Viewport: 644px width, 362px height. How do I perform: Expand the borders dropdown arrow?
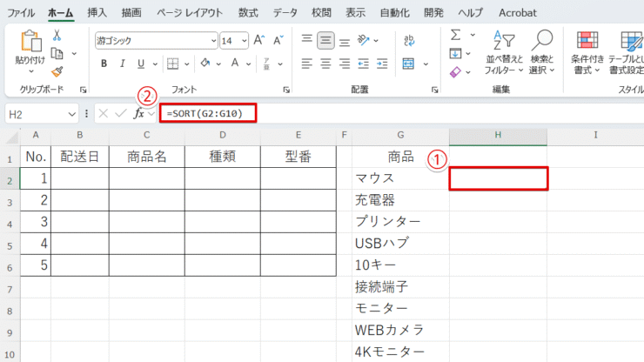186,64
